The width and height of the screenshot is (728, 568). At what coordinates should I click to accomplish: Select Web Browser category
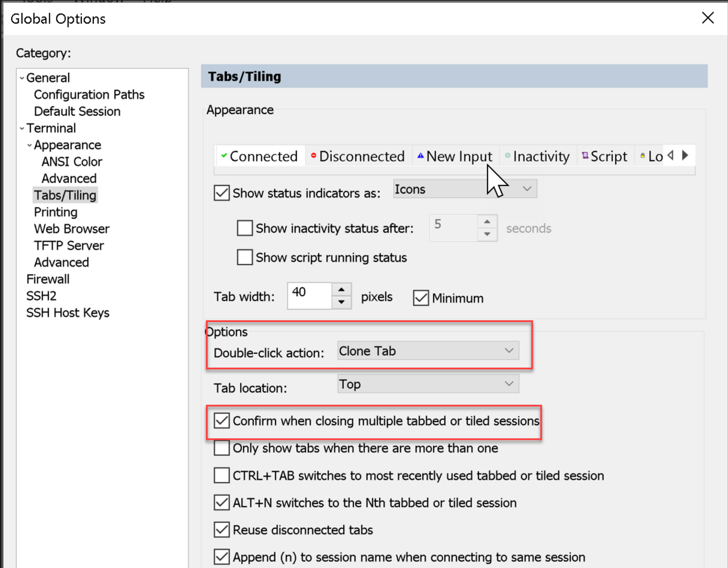[x=72, y=229]
